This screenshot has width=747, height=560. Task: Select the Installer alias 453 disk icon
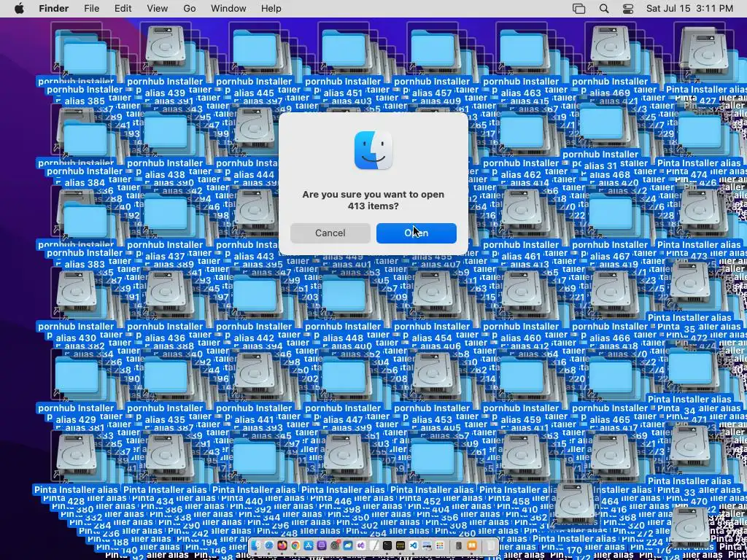[433, 374]
